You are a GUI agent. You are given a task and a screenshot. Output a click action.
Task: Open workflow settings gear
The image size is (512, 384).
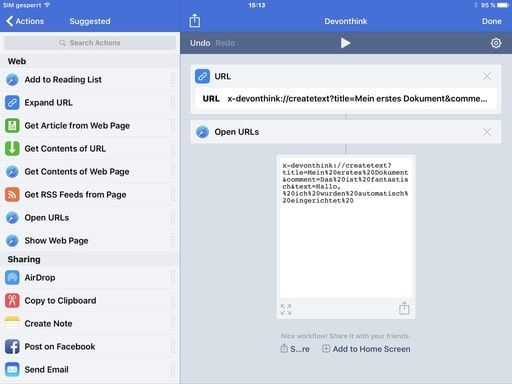(x=496, y=43)
